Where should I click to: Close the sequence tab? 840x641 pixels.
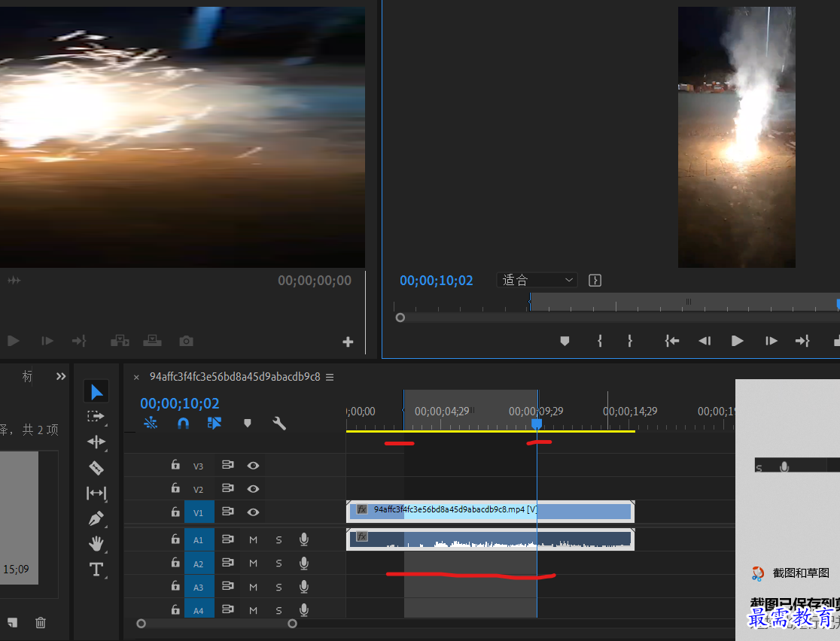(136, 378)
